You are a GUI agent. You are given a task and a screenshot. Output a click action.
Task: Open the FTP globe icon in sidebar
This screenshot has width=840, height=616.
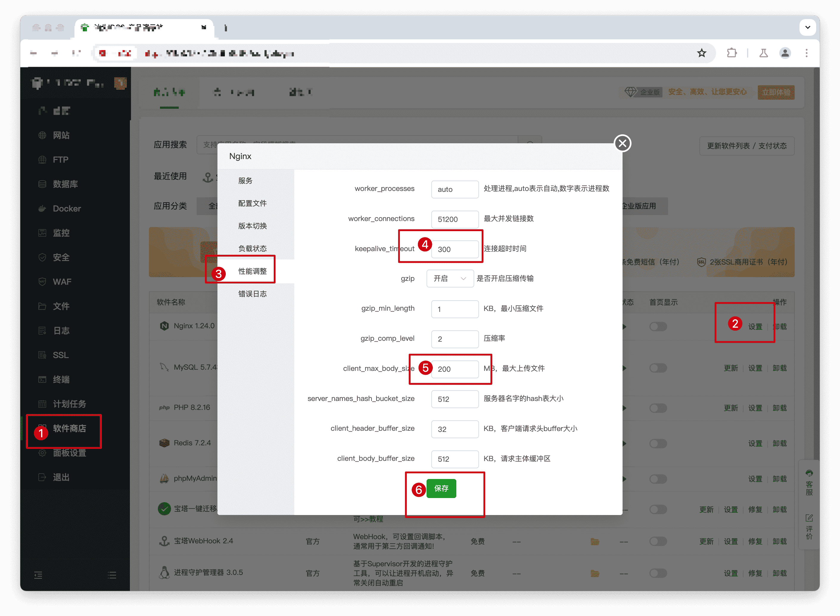[x=42, y=160]
